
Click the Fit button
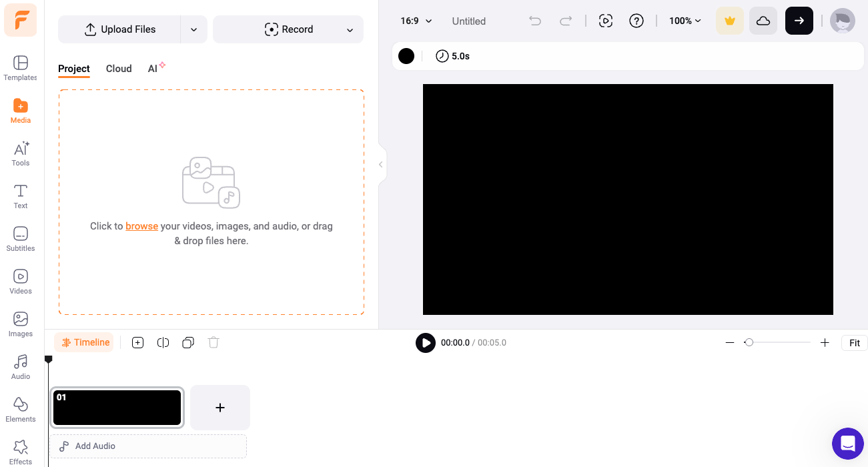854,342
